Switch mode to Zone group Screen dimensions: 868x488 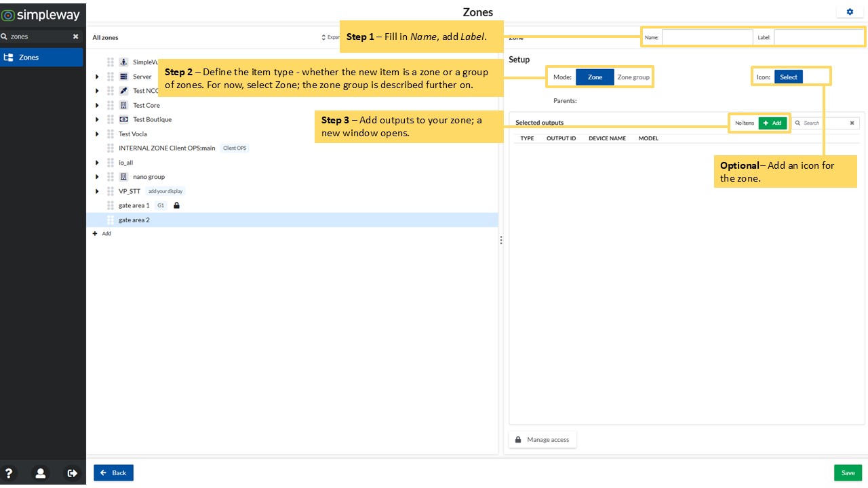633,77
